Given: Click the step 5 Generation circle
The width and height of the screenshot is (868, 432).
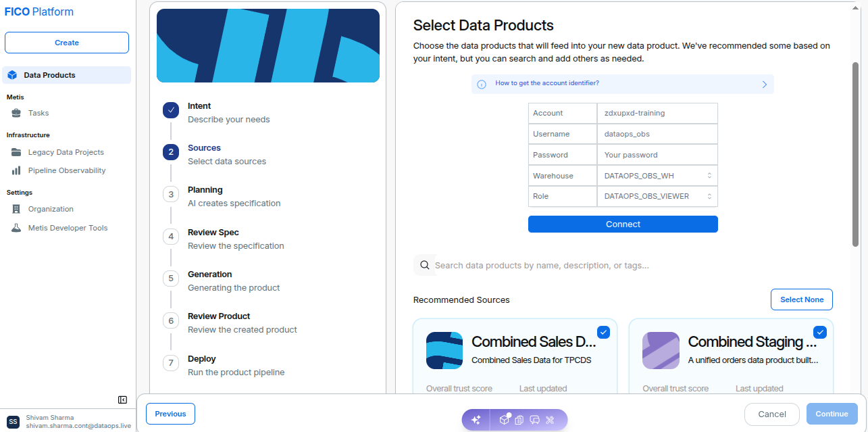Looking at the screenshot, I should [x=171, y=279].
